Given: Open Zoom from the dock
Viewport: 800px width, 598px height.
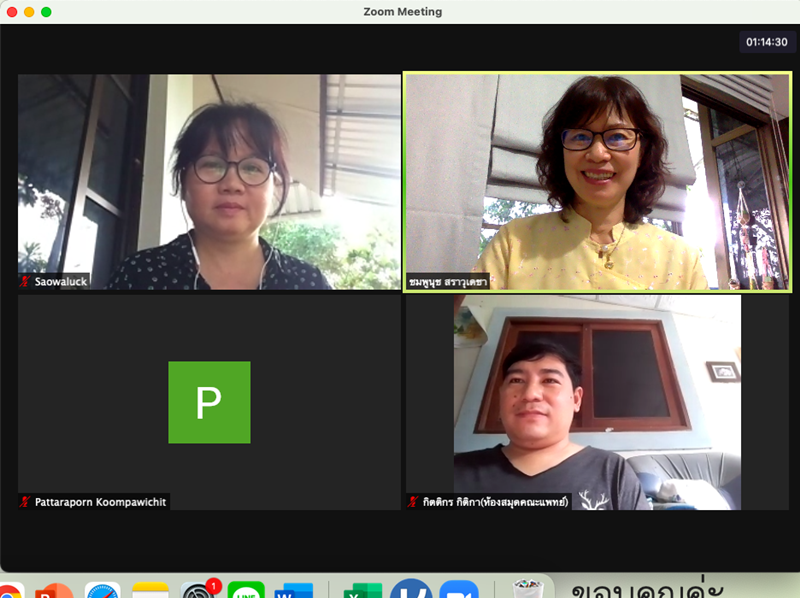Looking at the screenshot, I should pyautogui.click(x=459, y=590).
